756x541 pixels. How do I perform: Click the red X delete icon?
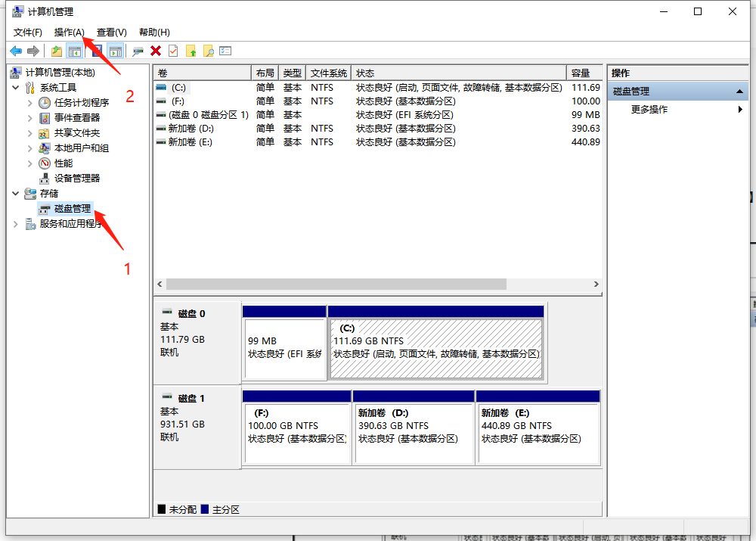click(156, 51)
